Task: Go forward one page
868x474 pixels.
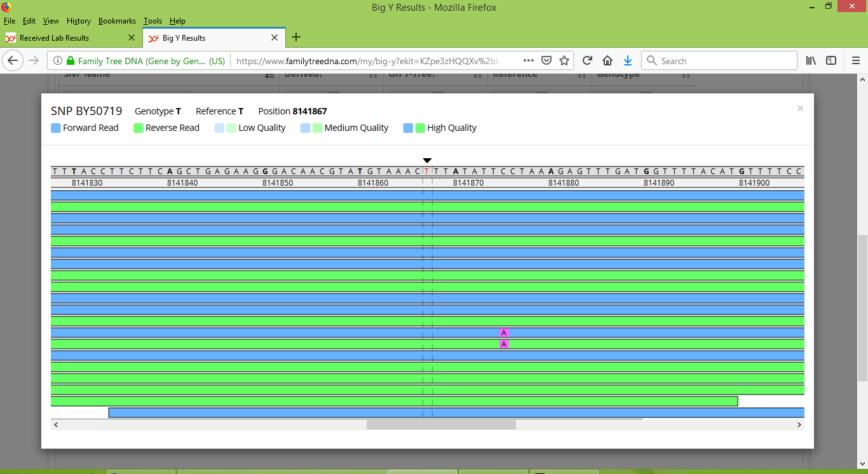Action: pyautogui.click(x=34, y=60)
